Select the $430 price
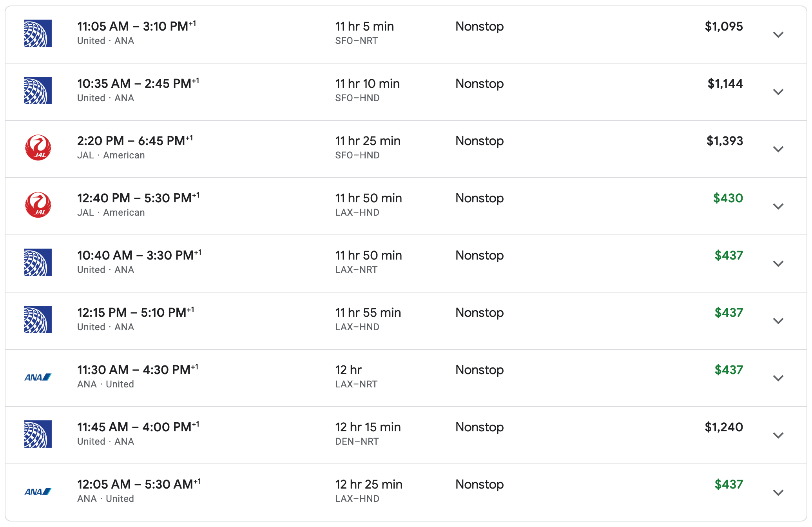Viewport: 812px width, 527px height. (x=728, y=198)
